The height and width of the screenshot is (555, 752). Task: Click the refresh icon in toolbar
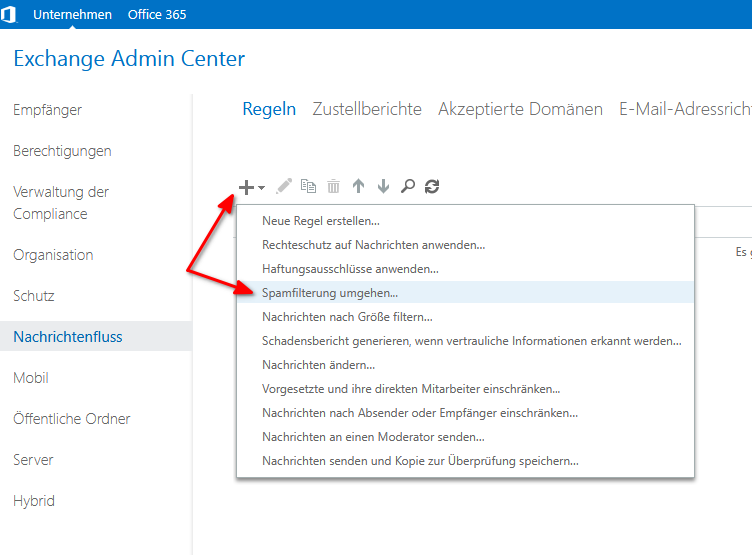click(x=432, y=187)
